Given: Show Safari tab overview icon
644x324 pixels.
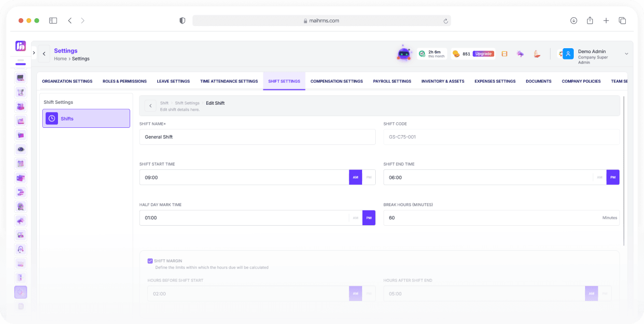Looking at the screenshot, I should (622, 21).
